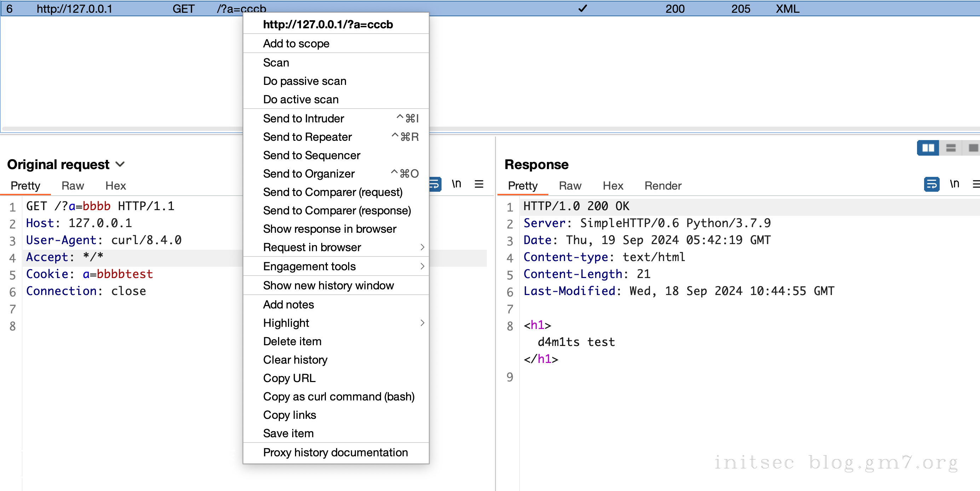Expand the Original request dropdown chevron

click(x=120, y=164)
